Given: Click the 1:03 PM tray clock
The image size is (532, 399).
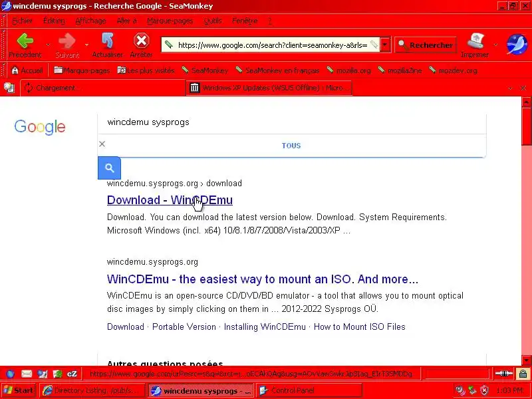Looking at the screenshot, I should (509, 390).
